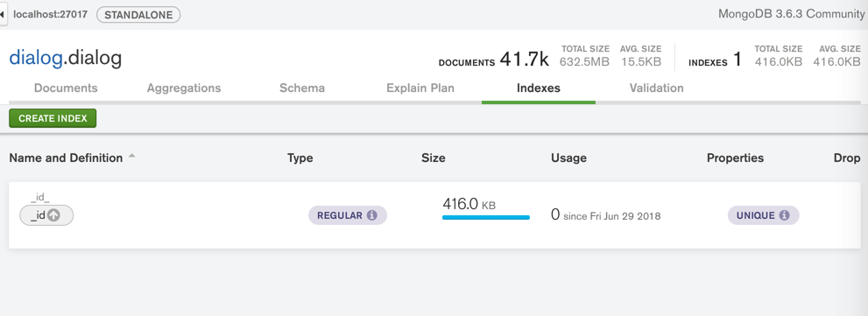Open the Aggregations tab

pyautogui.click(x=184, y=88)
